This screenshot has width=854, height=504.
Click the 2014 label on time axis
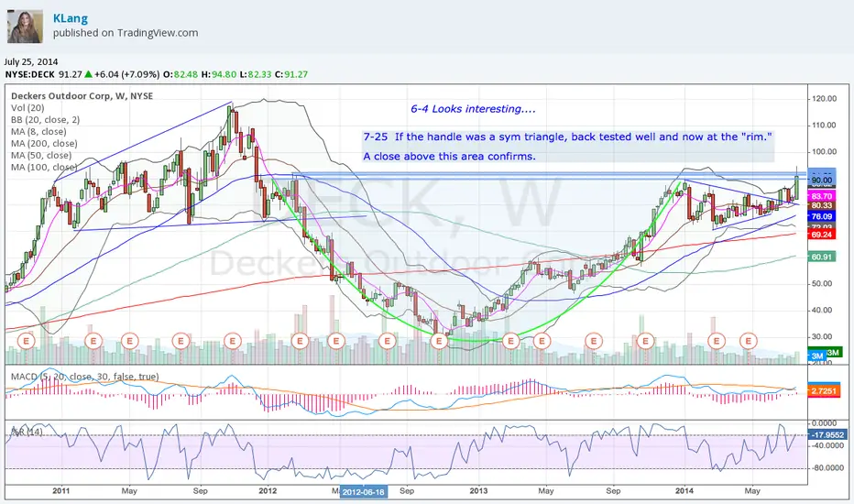pyautogui.click(x=684, y=491)
